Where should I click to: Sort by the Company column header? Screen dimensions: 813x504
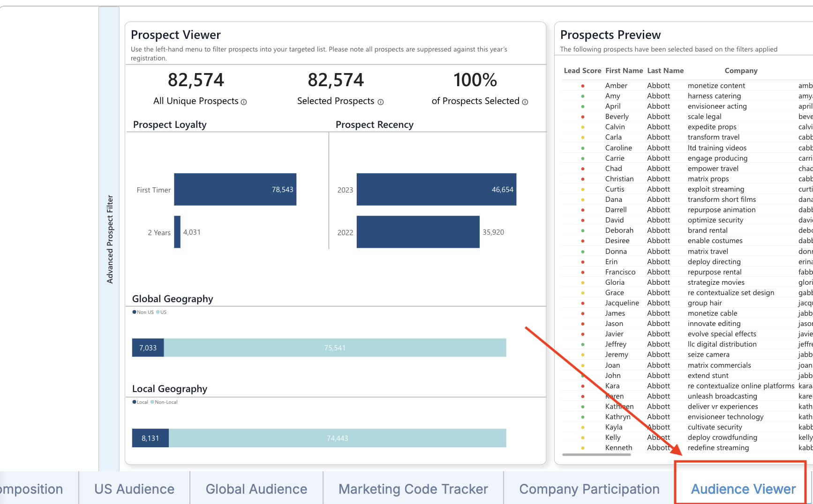(741, 71)
